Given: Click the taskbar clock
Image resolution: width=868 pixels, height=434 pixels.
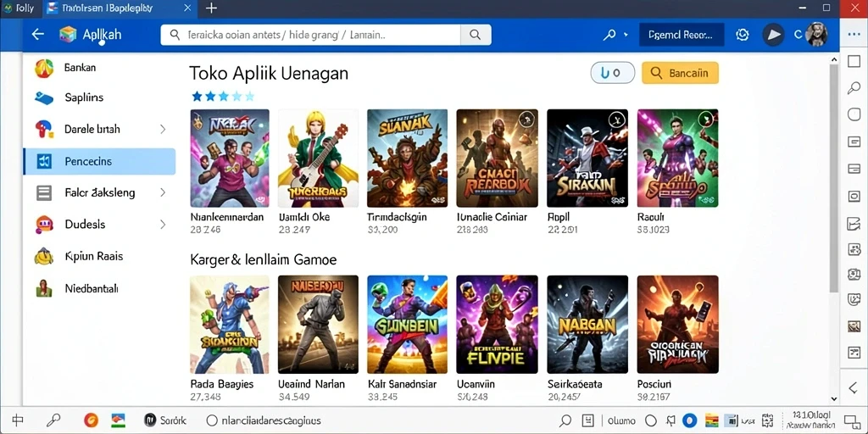Looking at the screenshot, I should [810, 420].
